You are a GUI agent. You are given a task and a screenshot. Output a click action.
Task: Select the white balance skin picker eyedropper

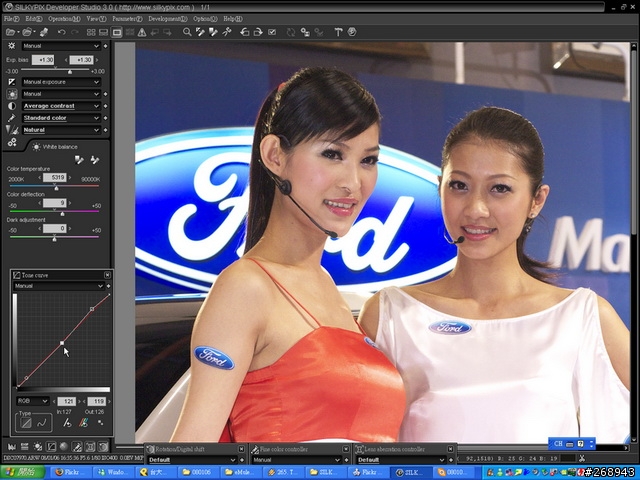tap(95, 160)
